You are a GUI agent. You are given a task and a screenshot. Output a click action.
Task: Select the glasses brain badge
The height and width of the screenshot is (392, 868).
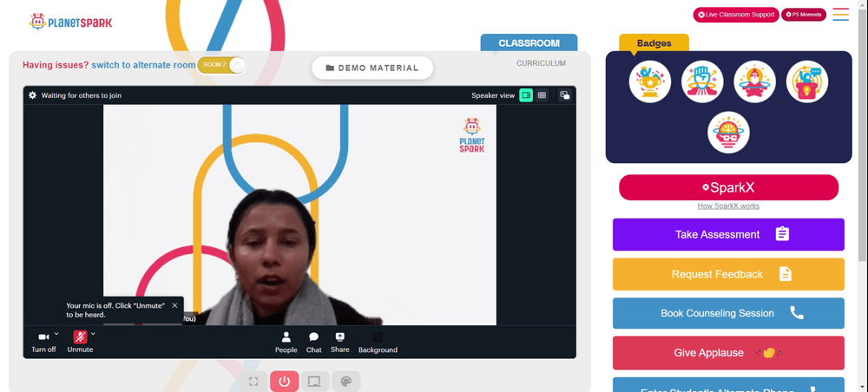(x=728, y=133)
